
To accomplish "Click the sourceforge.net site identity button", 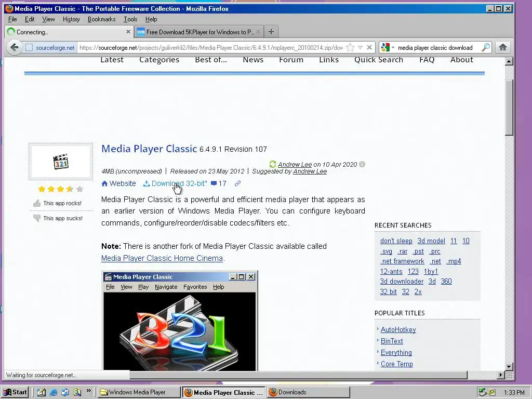I will tap(50, 47).
